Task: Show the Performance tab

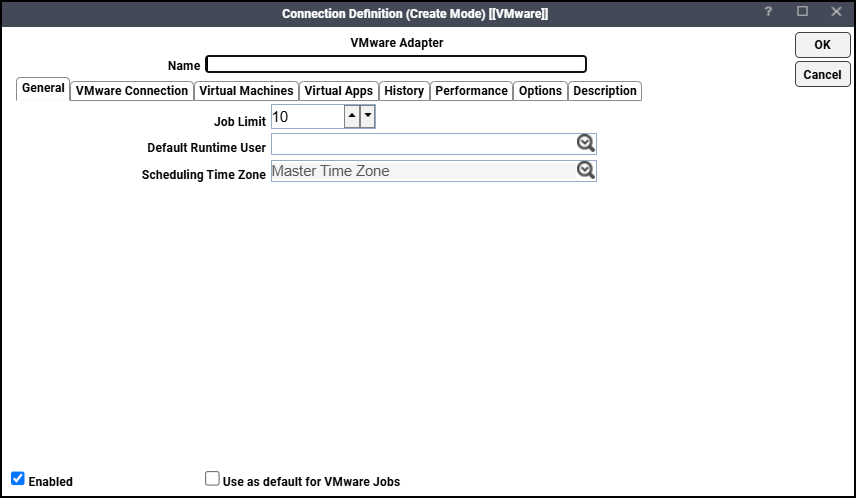Action: (471, 91)
